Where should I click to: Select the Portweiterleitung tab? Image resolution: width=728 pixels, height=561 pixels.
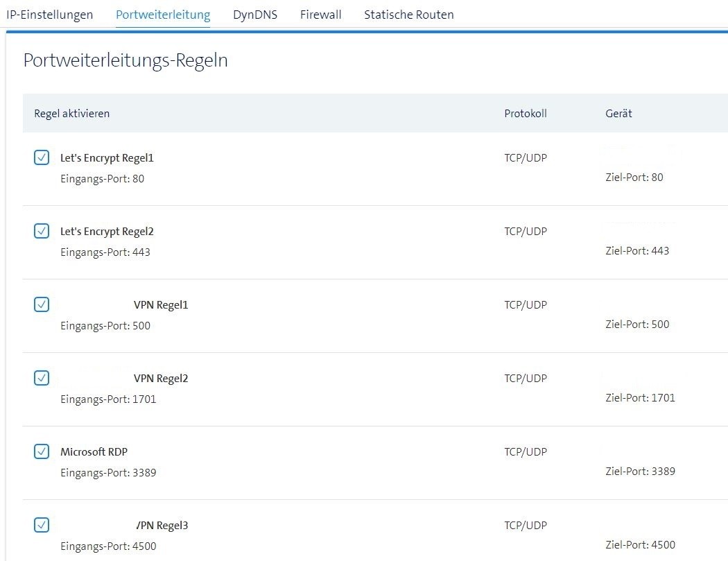[163, 15]
